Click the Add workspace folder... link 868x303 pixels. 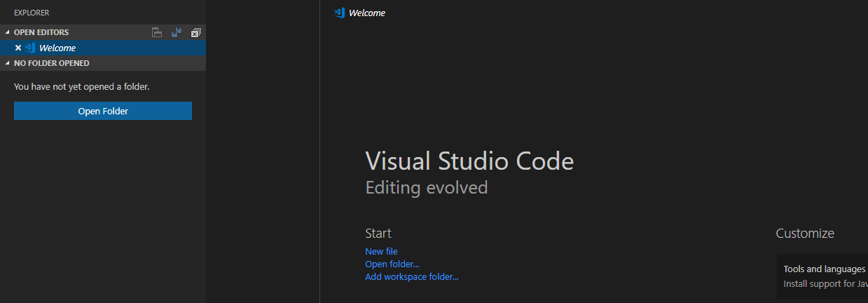[x=412, y=276]
